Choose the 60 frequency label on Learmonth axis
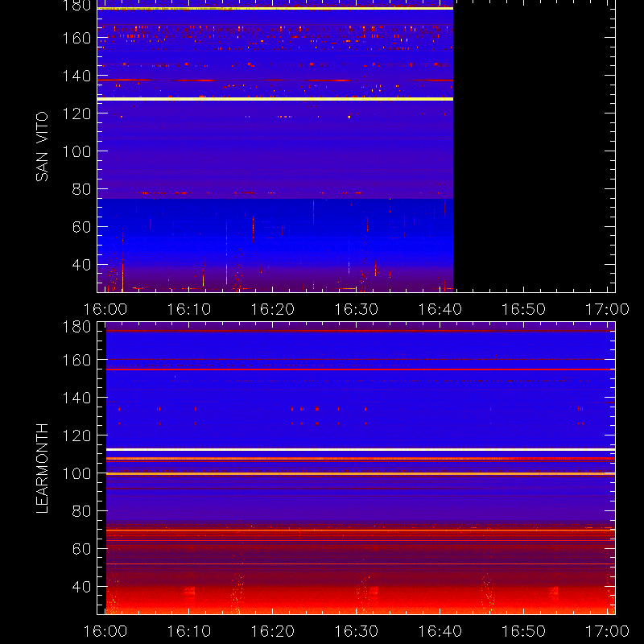Image resolution: width=644 pixels, height=644 pixels. pyautogui.click(x=81, y=549)
